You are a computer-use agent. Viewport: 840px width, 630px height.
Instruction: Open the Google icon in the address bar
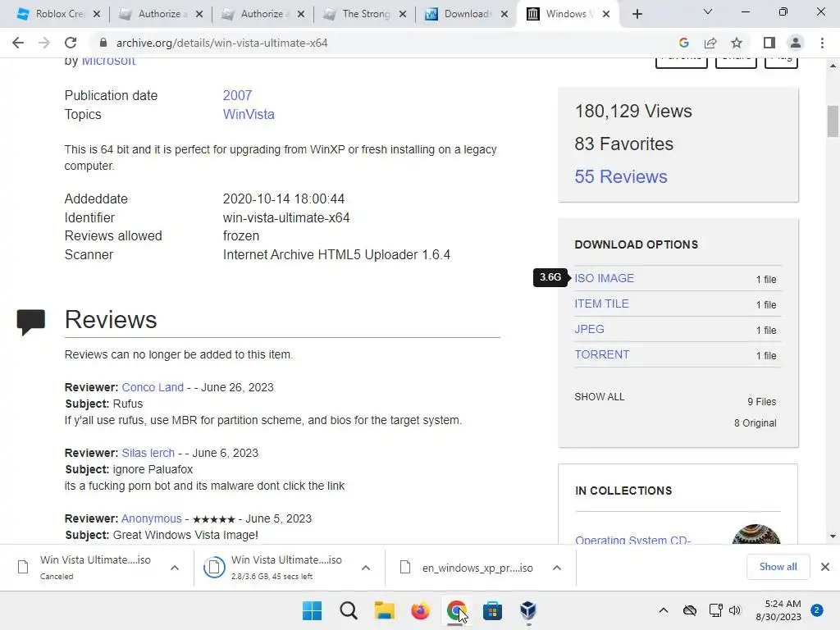click(x=683, y=43)
